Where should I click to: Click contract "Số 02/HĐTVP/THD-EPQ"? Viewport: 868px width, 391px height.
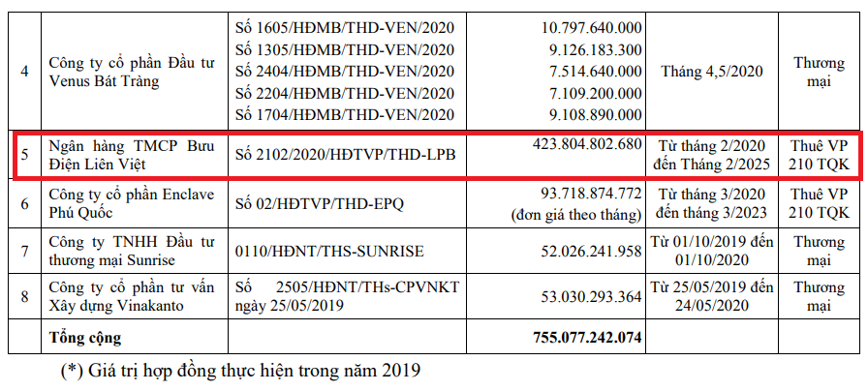point(320,203)
